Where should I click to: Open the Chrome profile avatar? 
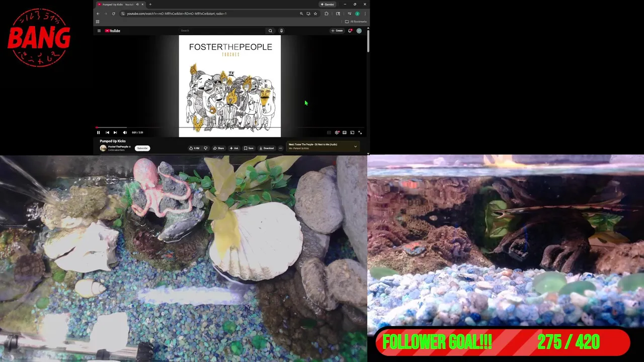pos(357,14)
